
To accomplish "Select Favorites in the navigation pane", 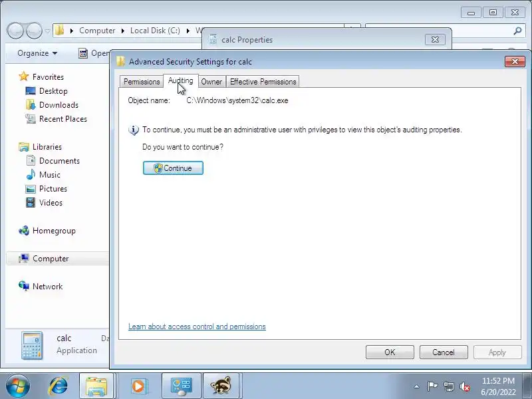I will pos(48,77).
